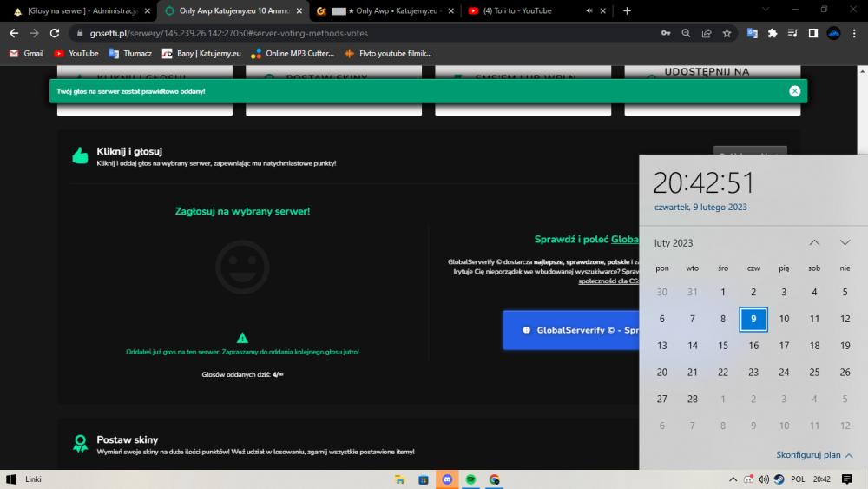Open Gmail bookmark
Screen dimensions: 868x489
[27, 54]
